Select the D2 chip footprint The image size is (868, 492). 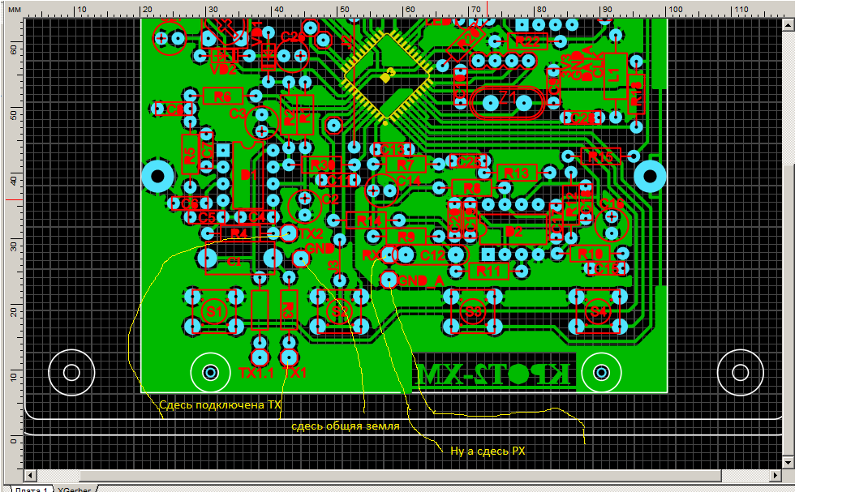[x=513, y=230]
